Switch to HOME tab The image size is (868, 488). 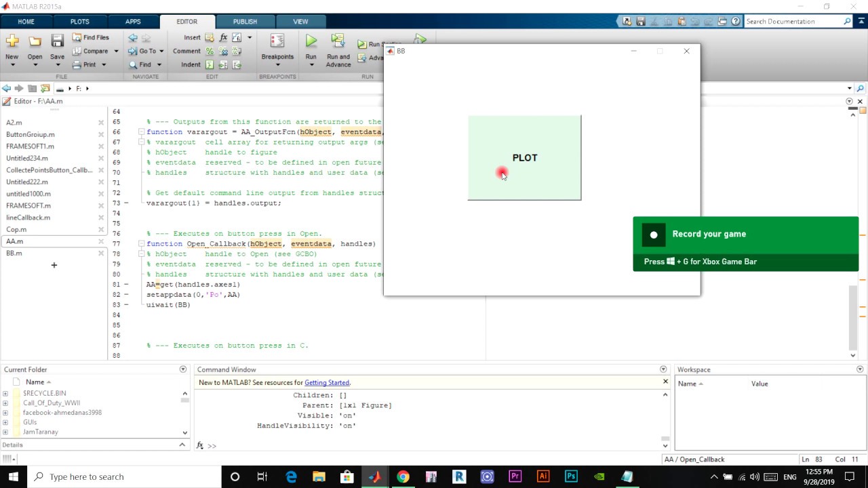click(x=26, y=21)
